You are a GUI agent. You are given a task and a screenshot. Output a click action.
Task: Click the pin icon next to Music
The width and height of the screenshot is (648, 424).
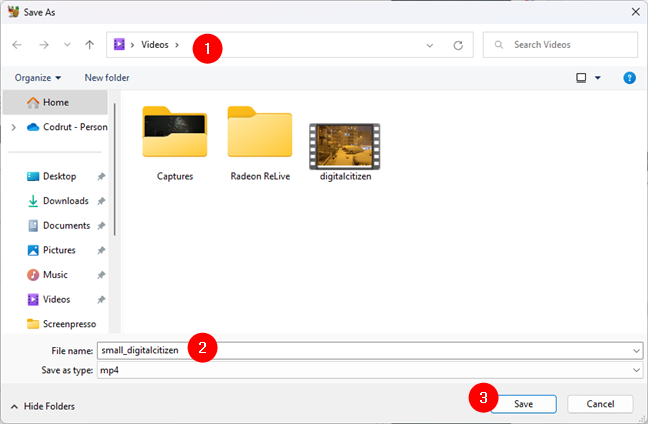click(101, 275)
